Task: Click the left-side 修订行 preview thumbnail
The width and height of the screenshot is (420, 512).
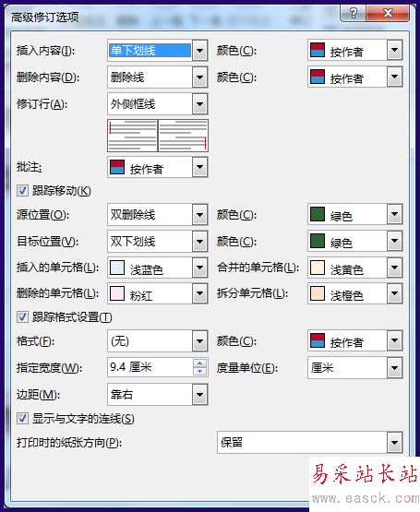Action: pyautogui.click(x=132, y=136)
